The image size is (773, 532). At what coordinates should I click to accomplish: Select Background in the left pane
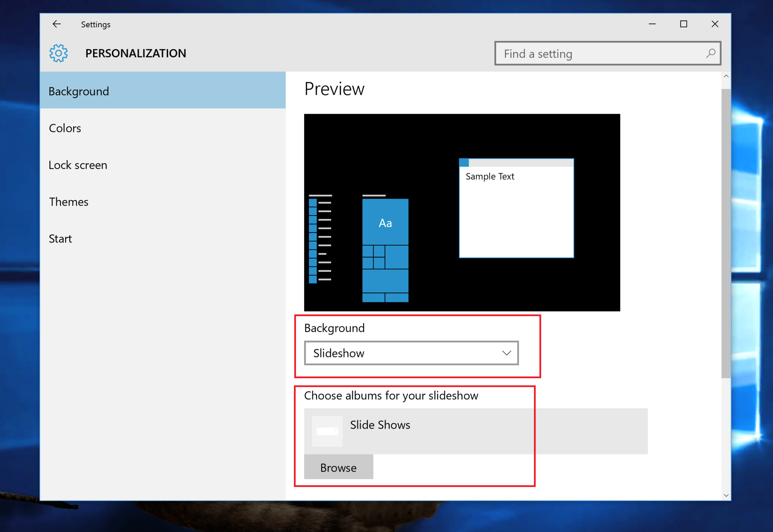[x=79, y=91]
